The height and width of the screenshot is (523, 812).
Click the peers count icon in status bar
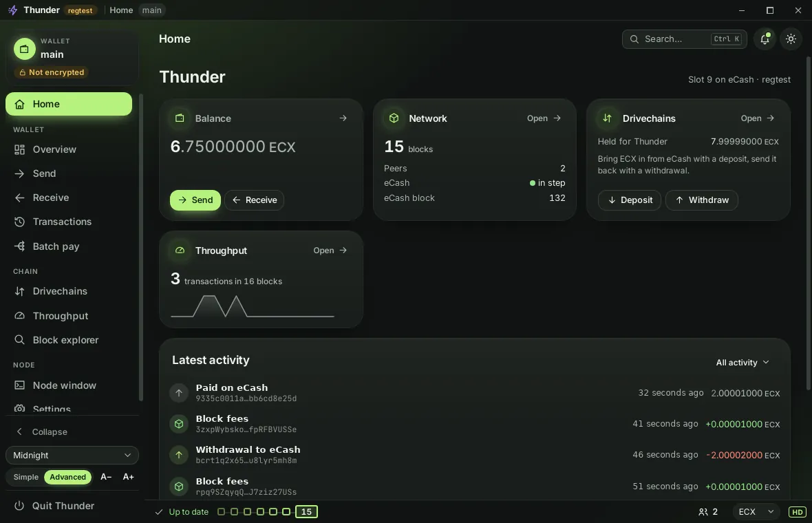[703, 511]
